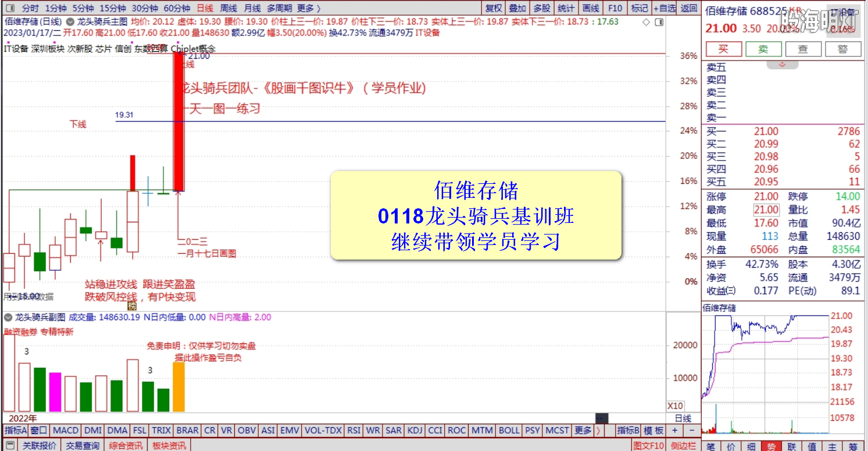Expand more indicators with the arrow after 更多
The width and height of the screenshot is (868, 451).
599,431
